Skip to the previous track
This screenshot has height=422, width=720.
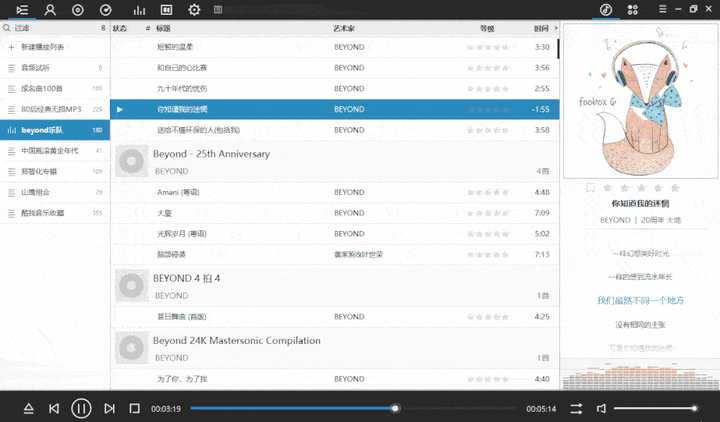[x=54, y=408]
